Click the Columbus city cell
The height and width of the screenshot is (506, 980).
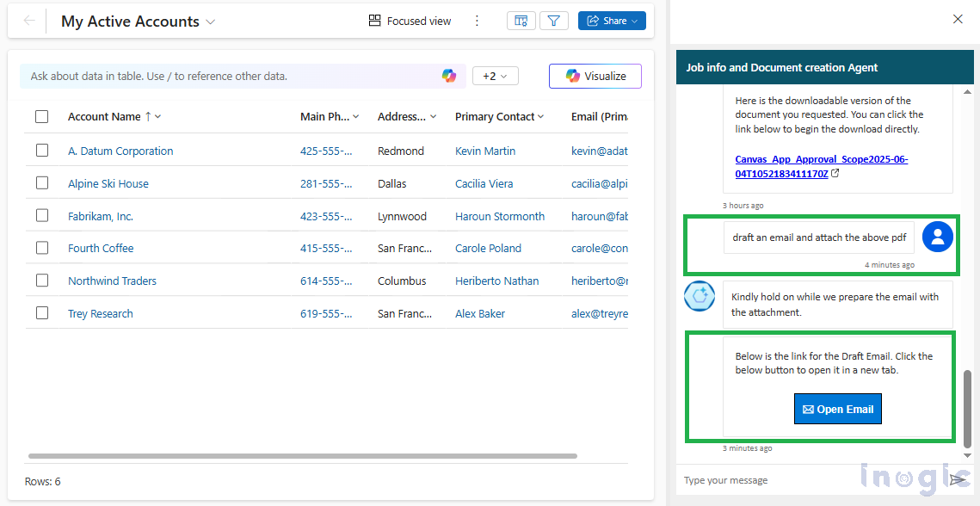coord(402,281)
